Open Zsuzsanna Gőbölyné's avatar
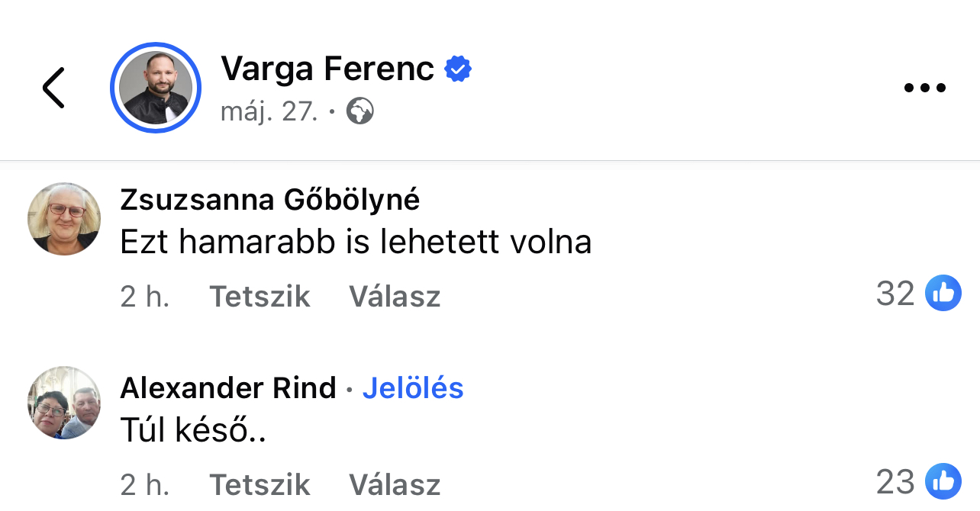The height and width of the screenshot is (511, 980). [64, 219]
